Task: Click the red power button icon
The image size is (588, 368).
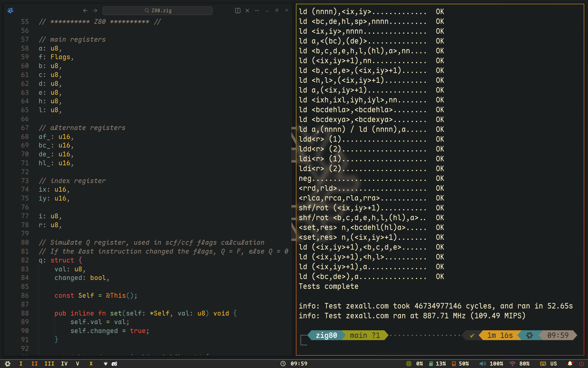Action: (581, 364)
